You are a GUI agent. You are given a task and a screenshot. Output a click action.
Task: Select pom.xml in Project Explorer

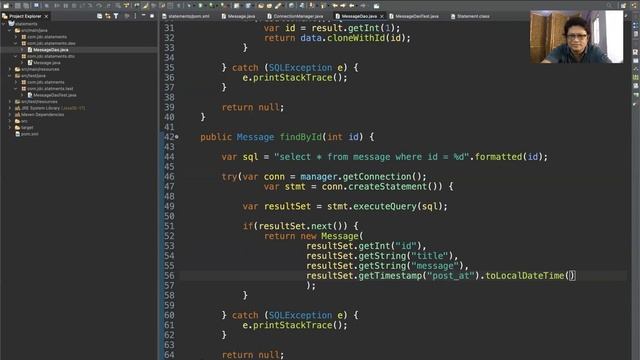(x=29, y=134)
